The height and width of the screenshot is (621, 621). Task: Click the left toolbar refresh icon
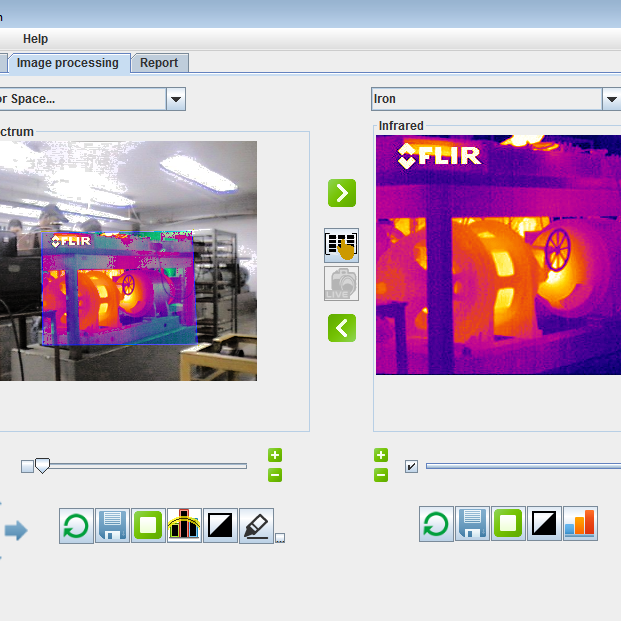[77, 525]
